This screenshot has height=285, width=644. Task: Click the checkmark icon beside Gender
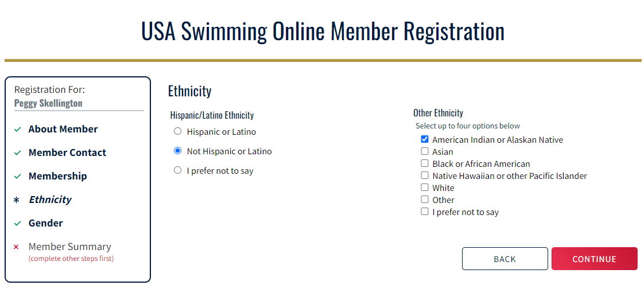(17, 224)
